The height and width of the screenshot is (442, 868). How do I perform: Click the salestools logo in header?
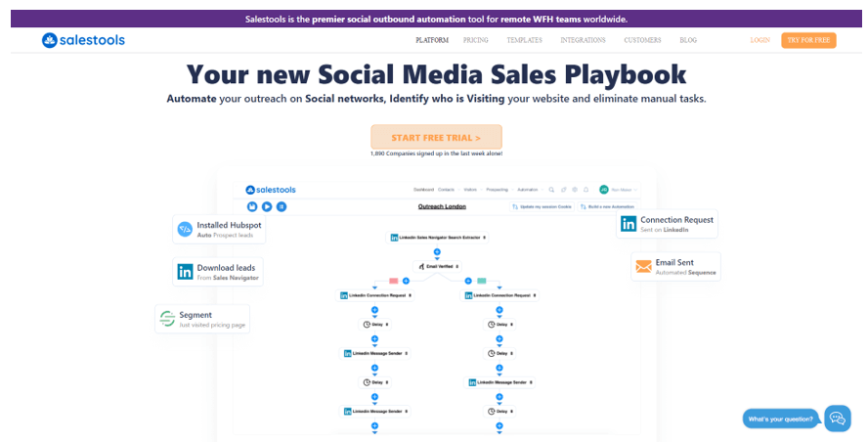(84, 40)
